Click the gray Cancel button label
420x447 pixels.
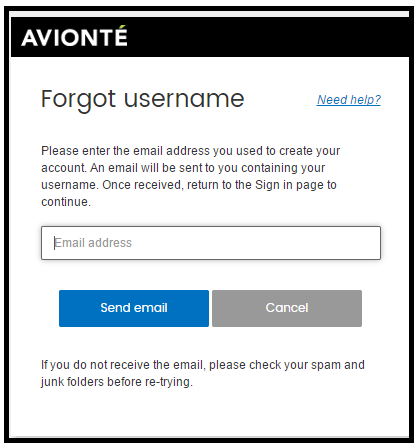(287, 308)
